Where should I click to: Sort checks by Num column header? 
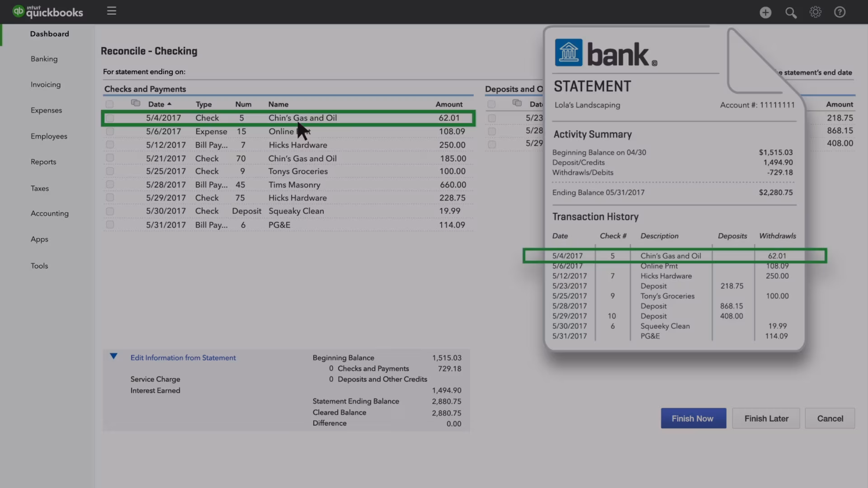click(x=243, y=104)
